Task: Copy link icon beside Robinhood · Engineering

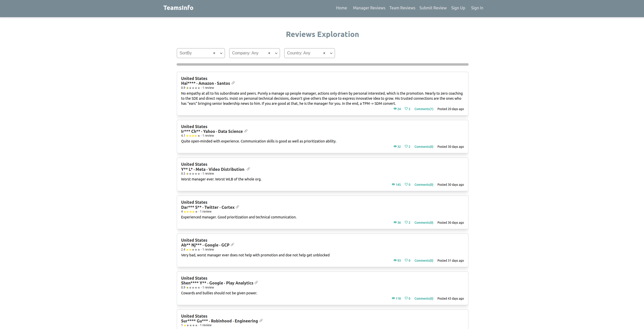Action: (261, 321)
